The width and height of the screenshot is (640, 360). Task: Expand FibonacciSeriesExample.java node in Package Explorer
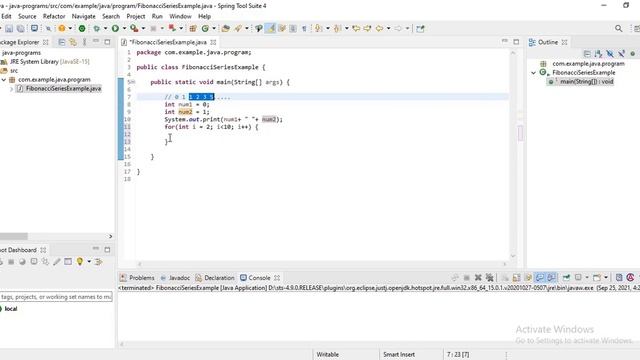11,89
